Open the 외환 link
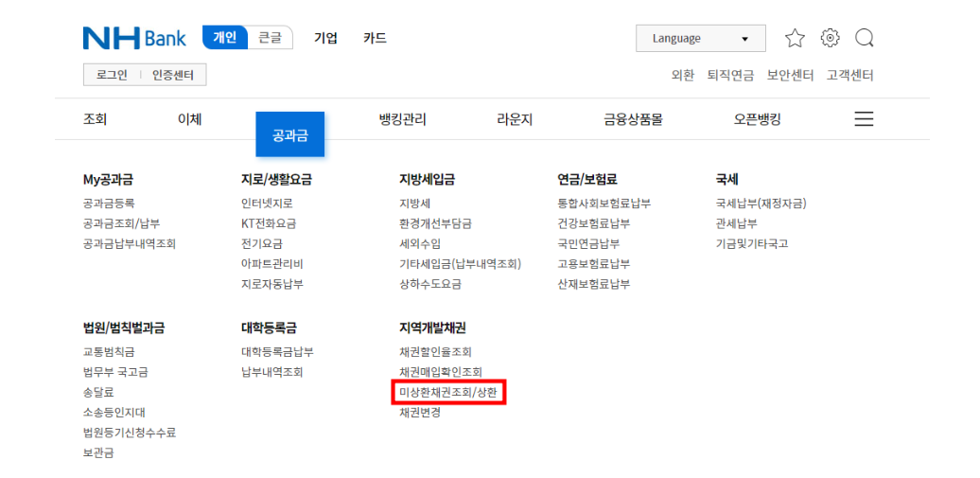The image size is (980, 478). click(683, 76)
